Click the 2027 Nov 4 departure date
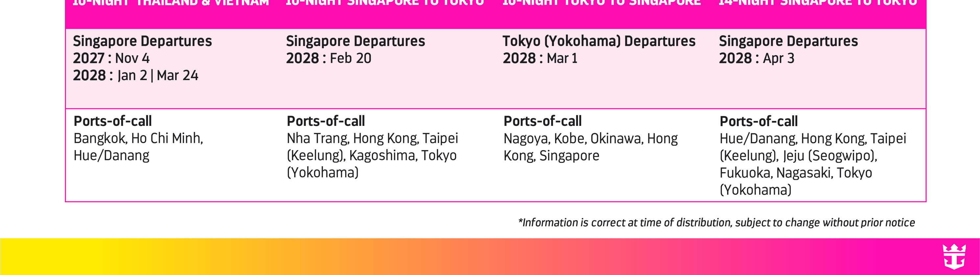 111,58
